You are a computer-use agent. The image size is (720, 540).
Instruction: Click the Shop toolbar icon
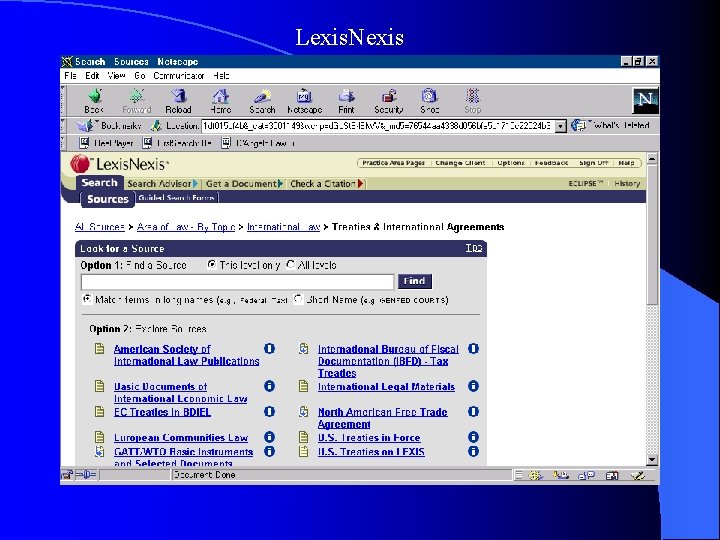click(430, 101)
